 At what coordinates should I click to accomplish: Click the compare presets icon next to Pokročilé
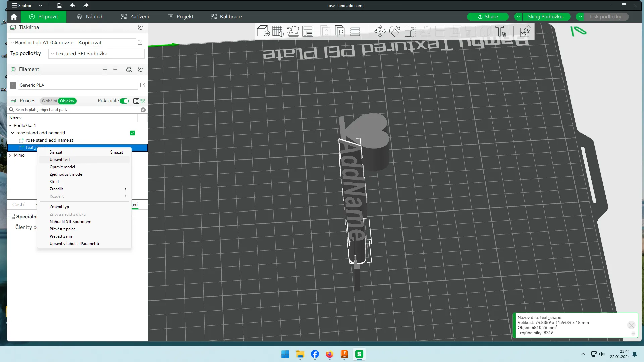click(x=143, y=101)
